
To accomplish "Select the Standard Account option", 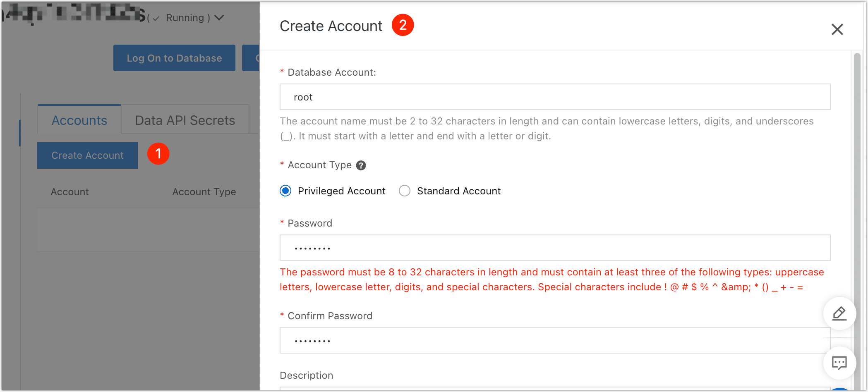I will [404, 191].
